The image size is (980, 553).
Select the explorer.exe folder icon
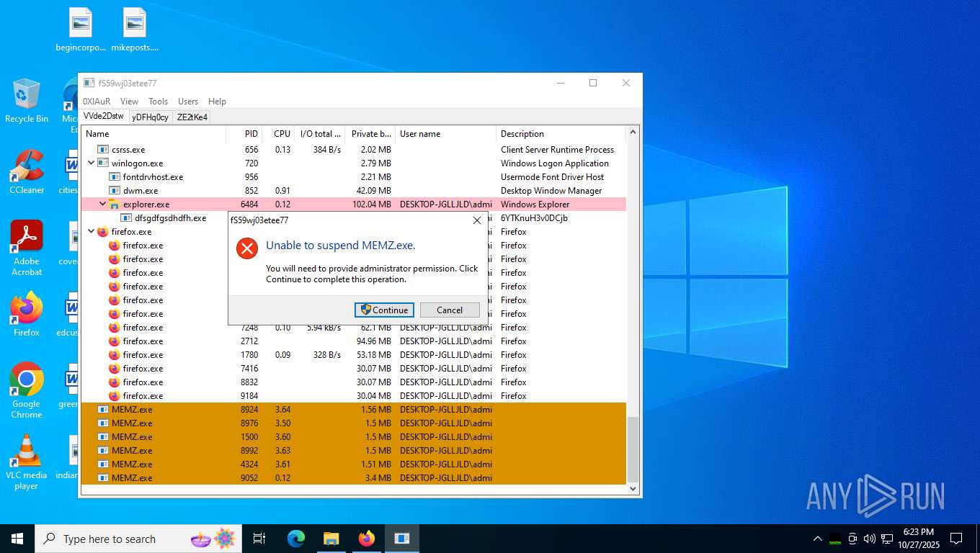(x=114, y=204)
